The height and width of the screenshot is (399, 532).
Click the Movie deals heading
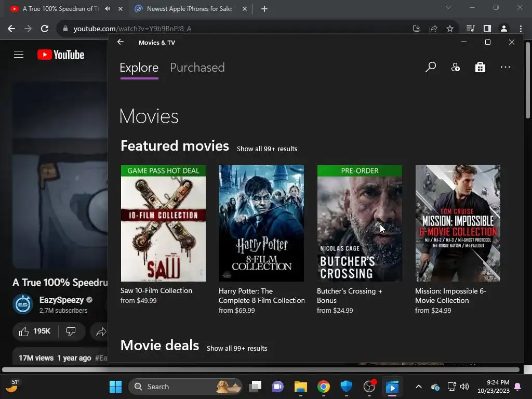pos(160,345)
